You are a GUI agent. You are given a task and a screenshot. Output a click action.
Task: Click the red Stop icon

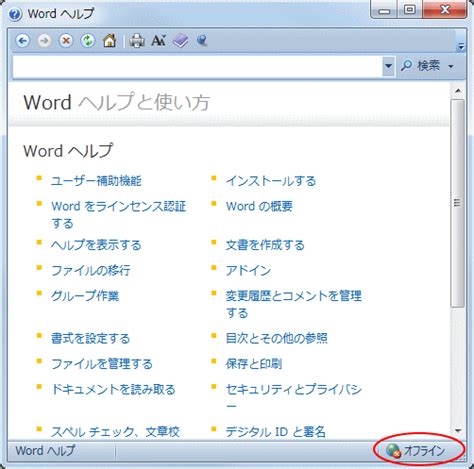pos(66,41)
